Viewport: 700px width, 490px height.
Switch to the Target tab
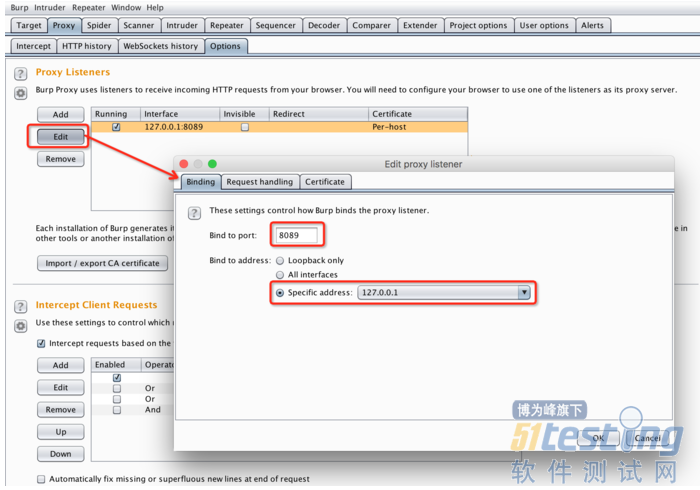(x=29, y=25)
